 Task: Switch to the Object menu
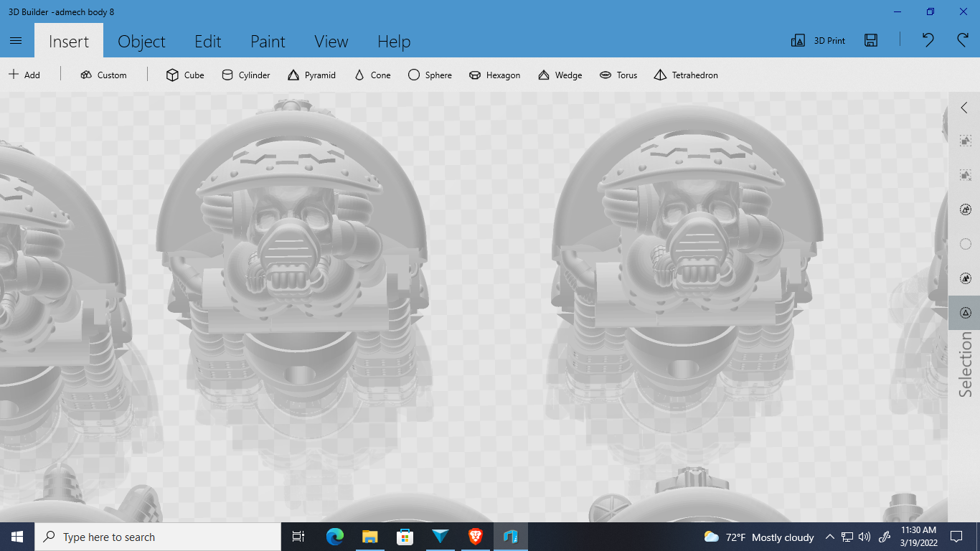coord(141,42)
